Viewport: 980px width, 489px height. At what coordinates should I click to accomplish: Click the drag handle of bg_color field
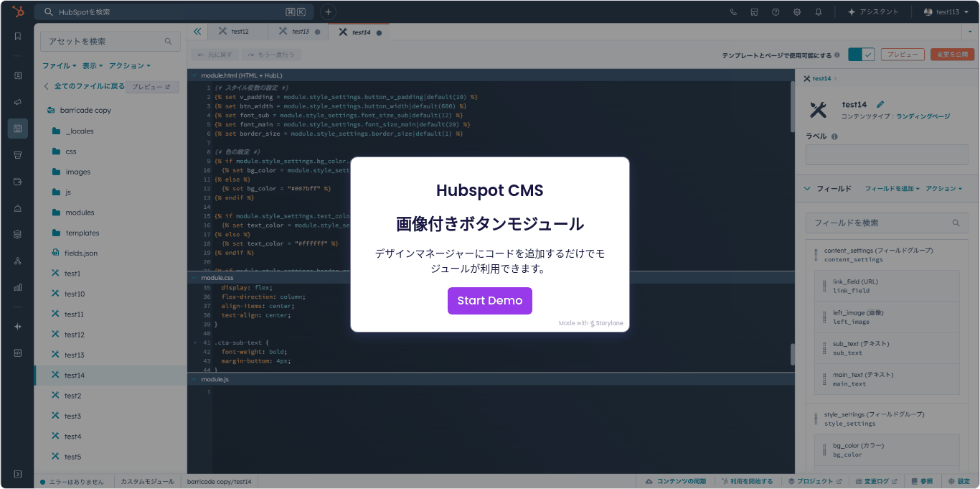[x=824, y=450]
